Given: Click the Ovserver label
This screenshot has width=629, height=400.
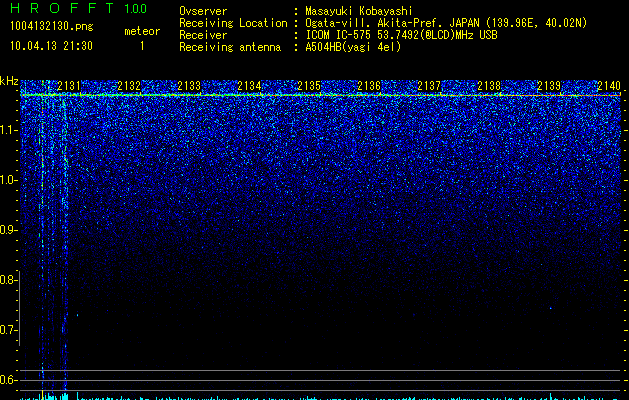Looking at the screenshot, I should (203, 11).
